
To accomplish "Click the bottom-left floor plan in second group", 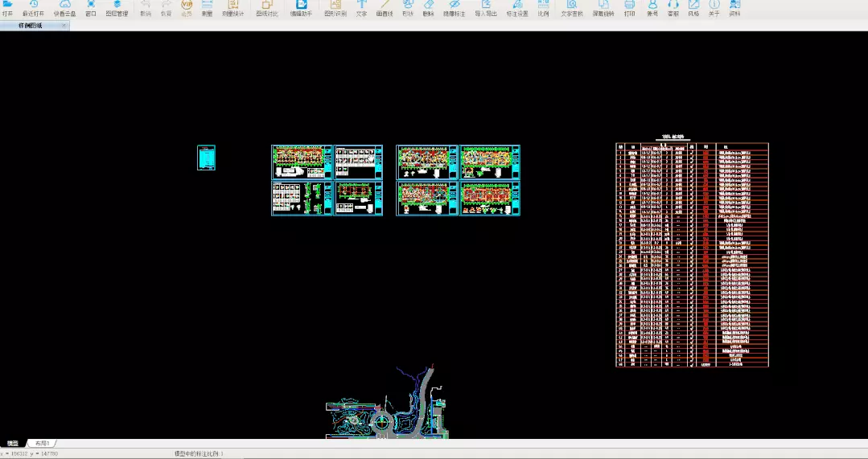I will [x=427, y=198].
